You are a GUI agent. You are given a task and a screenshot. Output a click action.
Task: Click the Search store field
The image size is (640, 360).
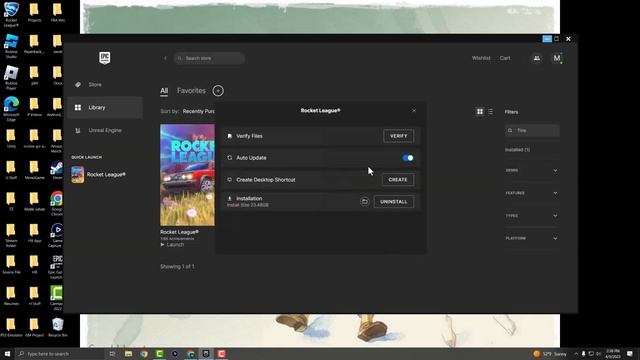(209, 58)
